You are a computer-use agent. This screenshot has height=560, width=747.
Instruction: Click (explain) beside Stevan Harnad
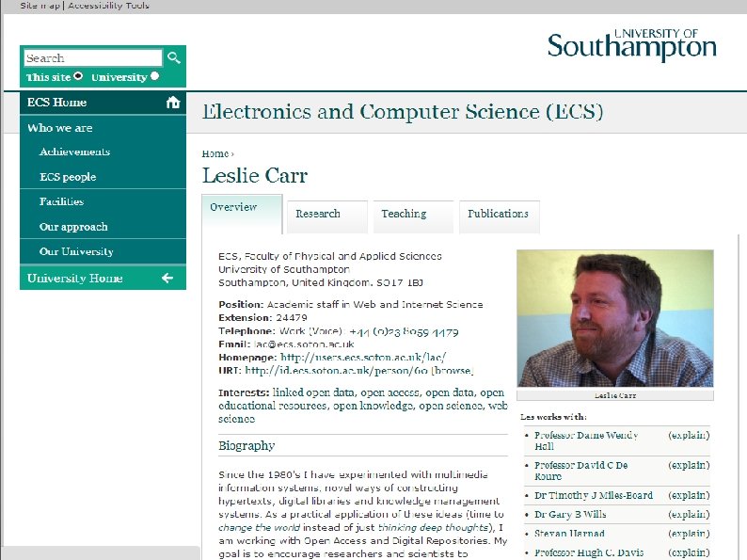pos(689,534)
